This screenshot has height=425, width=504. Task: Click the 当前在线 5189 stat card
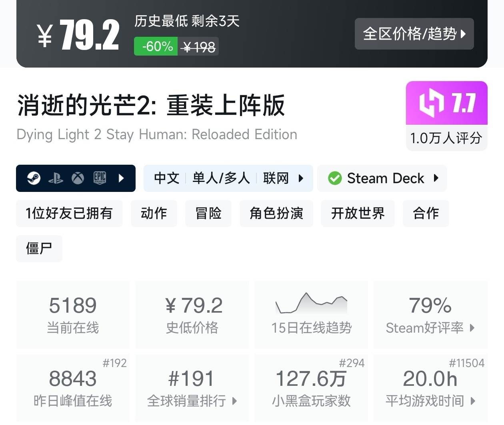point(73,315)
